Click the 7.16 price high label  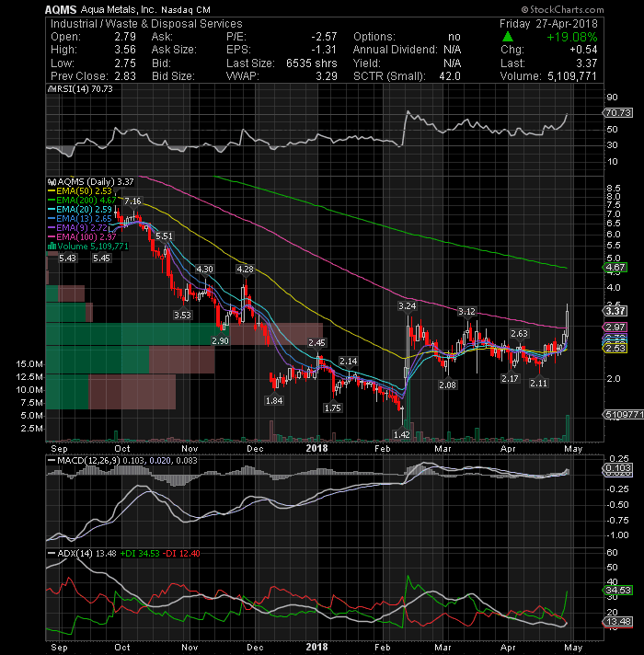(x=132, y=201)
